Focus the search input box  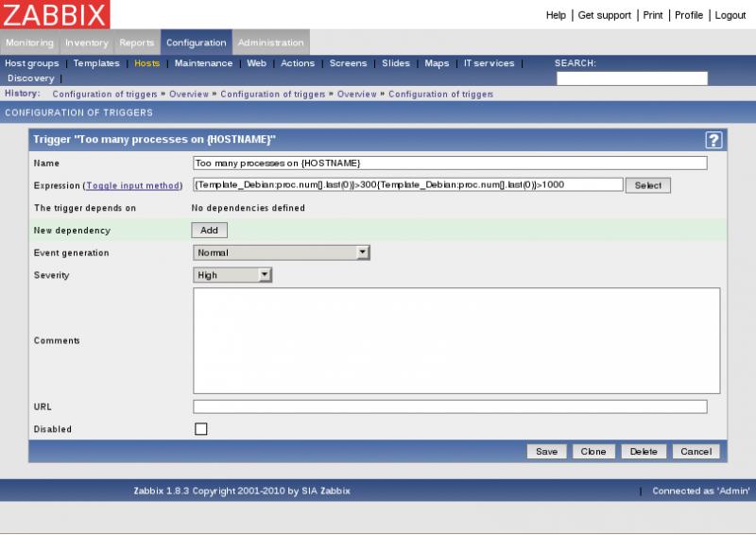click(631, 78)
